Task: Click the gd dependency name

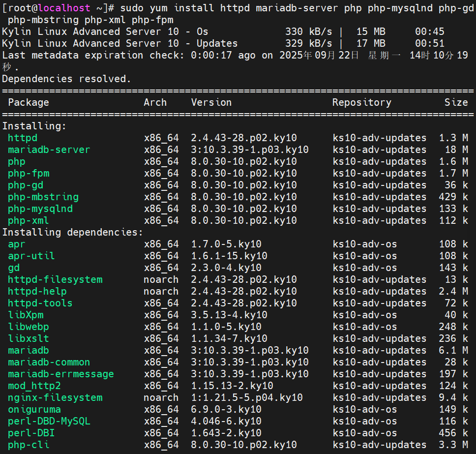Action: point(14,268)
